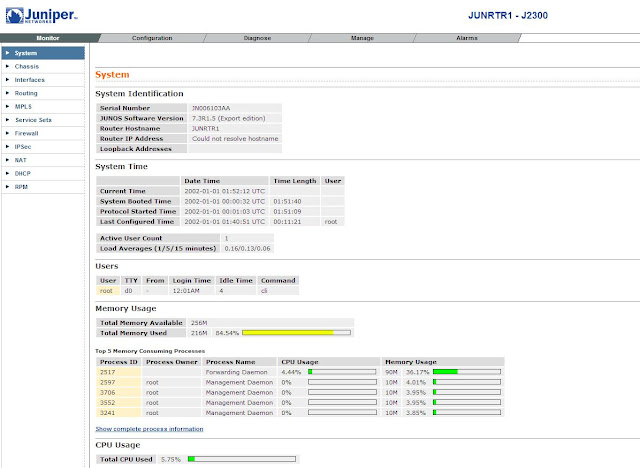Open NAT in the sidebar
This screenshot has width=640, height=468.
pyautogui.click(x=43, y=160)
